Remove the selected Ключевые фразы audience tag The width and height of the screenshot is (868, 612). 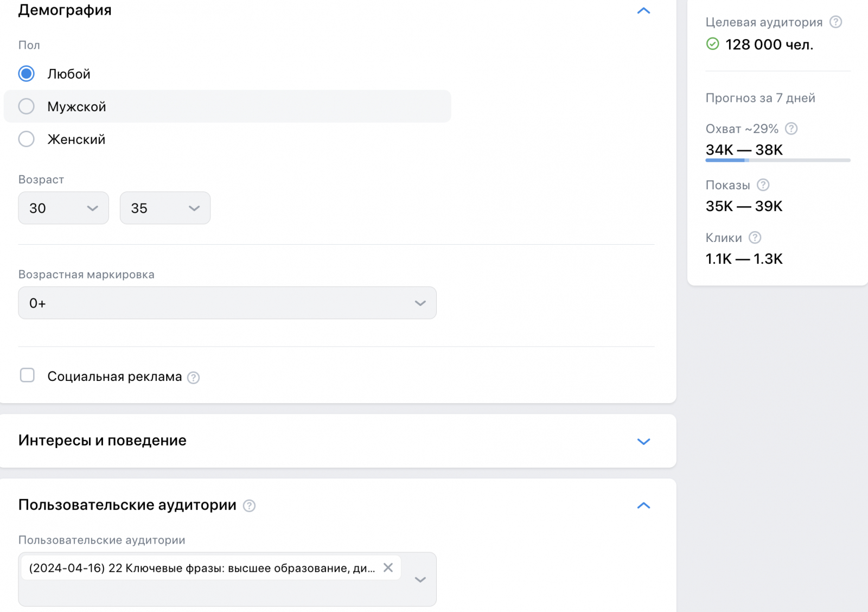coord(388,568)
